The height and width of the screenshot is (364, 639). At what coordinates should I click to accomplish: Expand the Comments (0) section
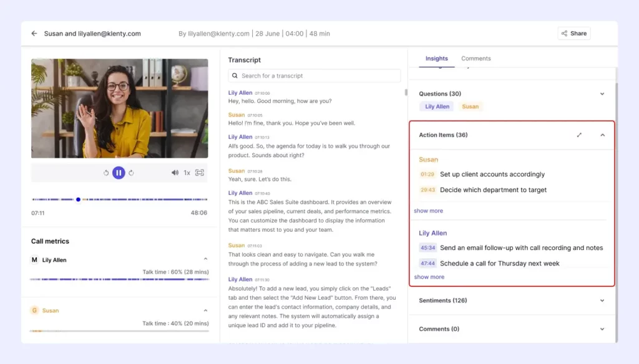pyautogui.click(x=602, y=329)
